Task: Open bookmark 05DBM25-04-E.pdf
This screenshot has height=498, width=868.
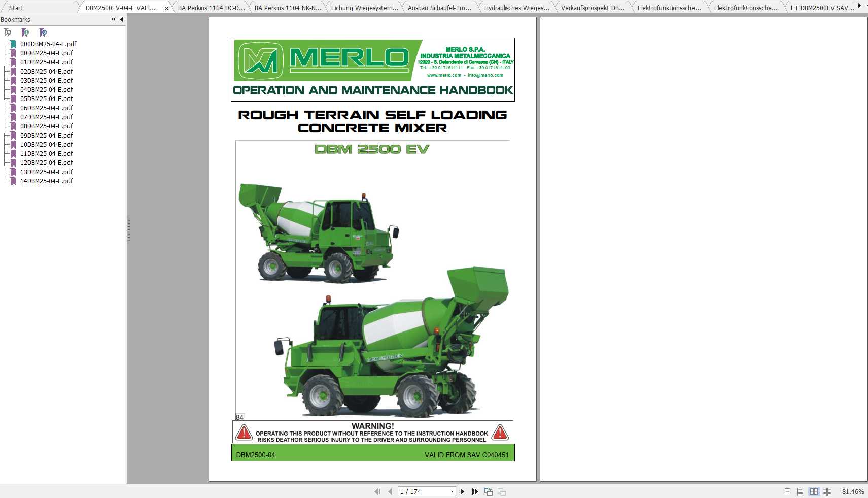Action: 47,98
